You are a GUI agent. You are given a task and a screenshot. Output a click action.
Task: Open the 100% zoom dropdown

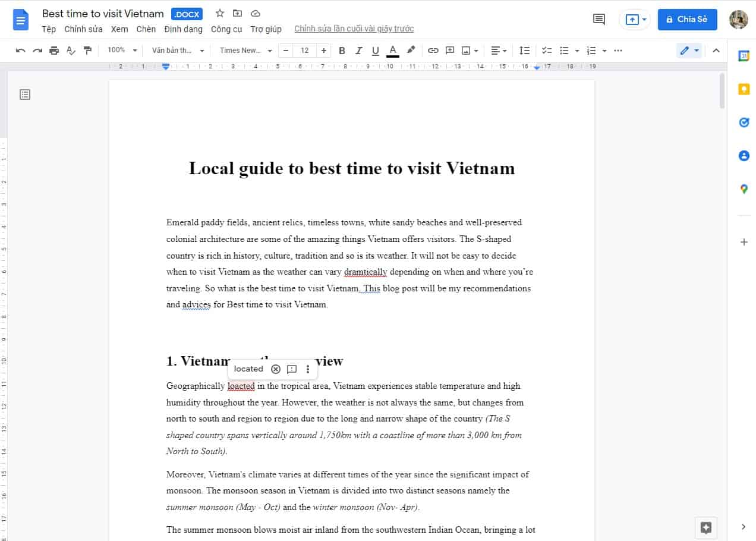[122, 51]
